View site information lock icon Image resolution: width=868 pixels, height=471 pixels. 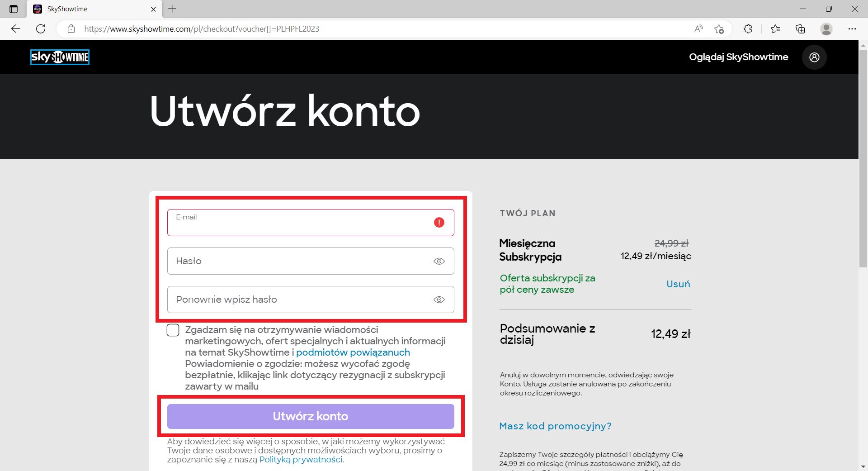coord(71,29)
